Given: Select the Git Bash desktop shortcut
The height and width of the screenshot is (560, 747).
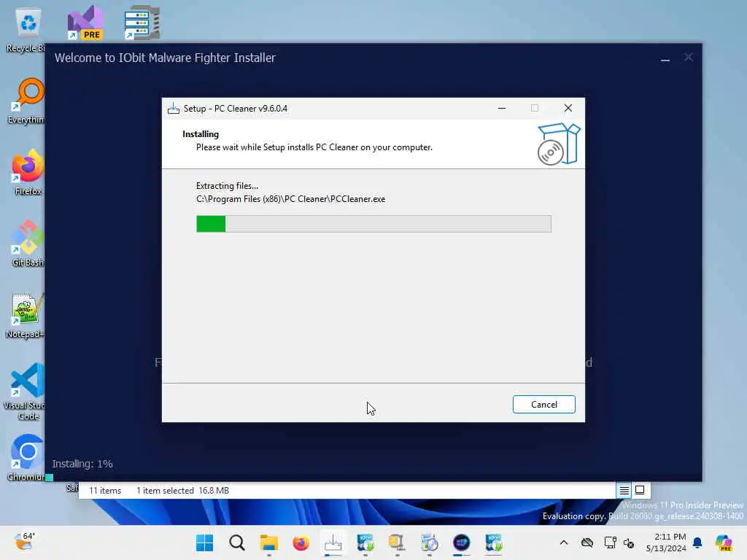Looking at the screenshot, I should click(x=27, y=244).
